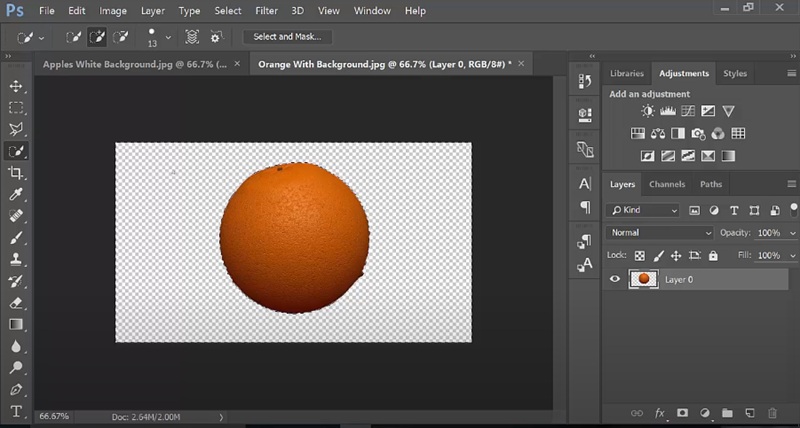Screen dimensions: 800x428
Task: Add a Channel Mixer adjustment
Action: 718,134
